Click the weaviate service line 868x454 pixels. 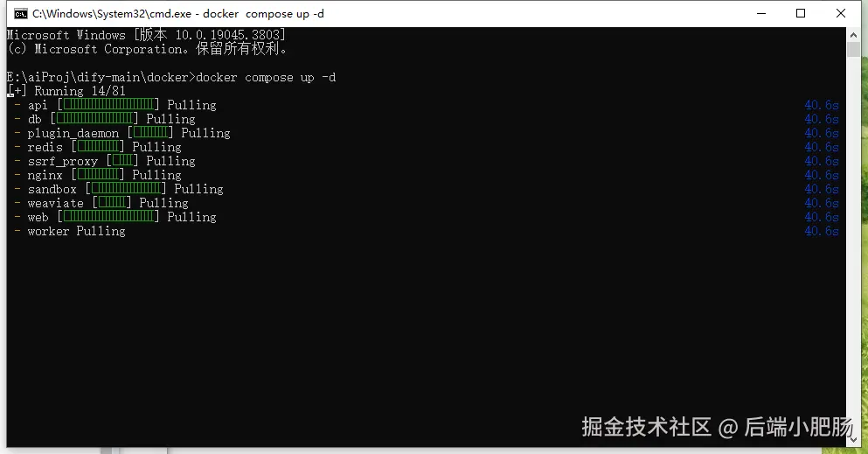click(101, 203)
